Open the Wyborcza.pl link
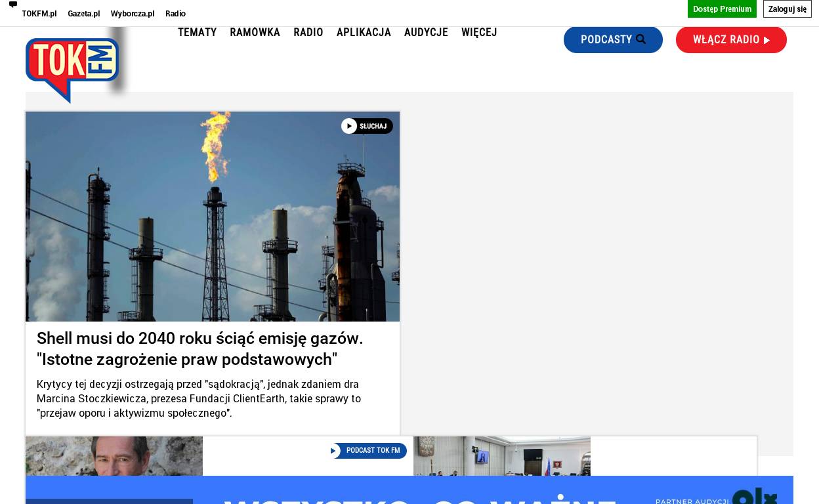The image size is (819, 504). (x=133, y=14)
